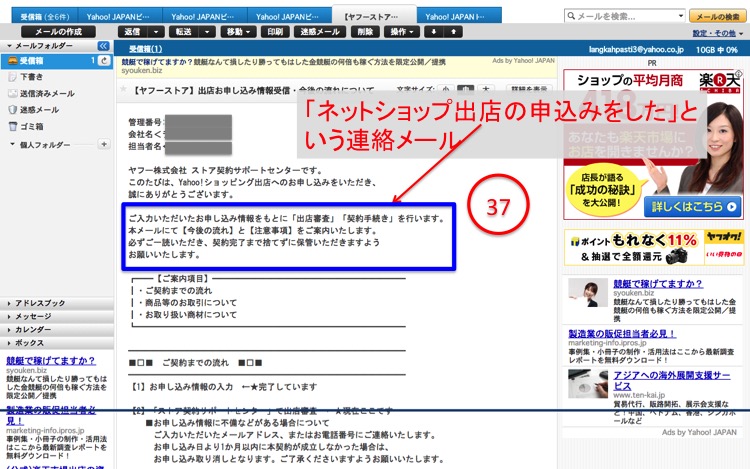
Task: Open アジアへの海外展開支援サービス link
Action: coord(672,381)
